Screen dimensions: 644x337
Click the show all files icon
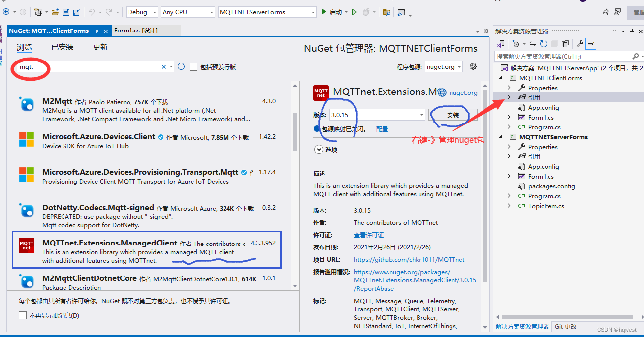pos(565,44)
